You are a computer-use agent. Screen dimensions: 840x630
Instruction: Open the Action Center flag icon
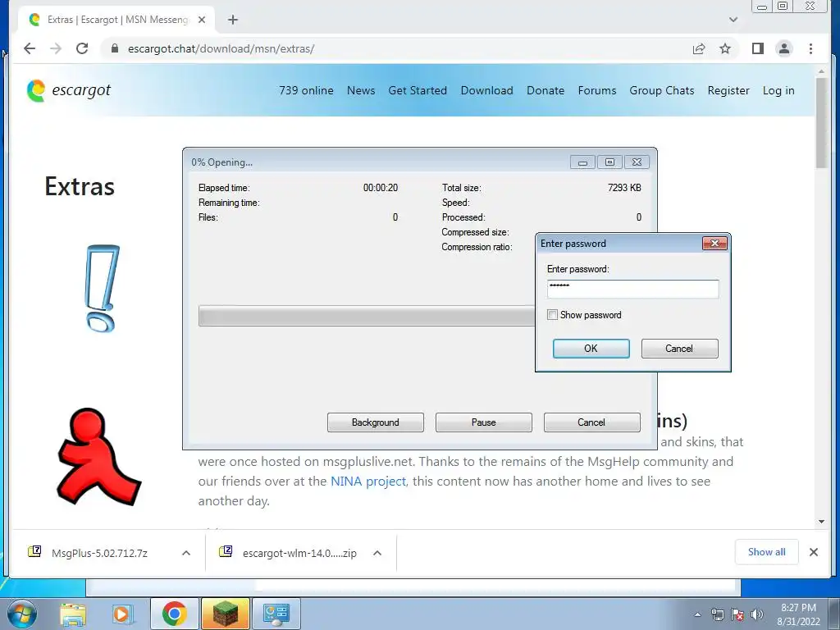[x=737, y=614]
